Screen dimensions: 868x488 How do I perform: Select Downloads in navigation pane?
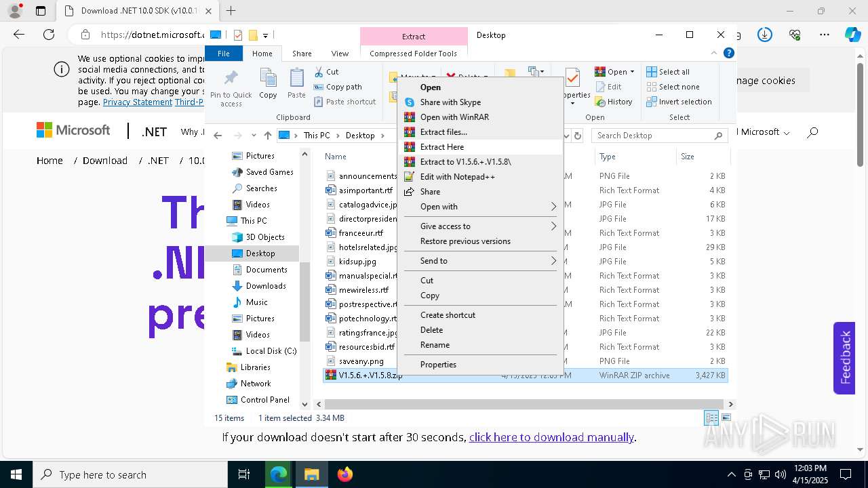pos(266,286)
